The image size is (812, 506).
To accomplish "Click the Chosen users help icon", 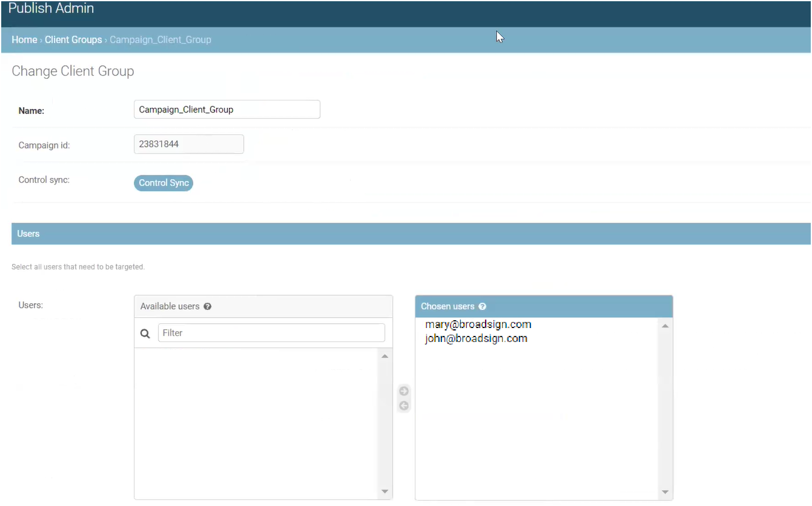I will pos(483,306).
